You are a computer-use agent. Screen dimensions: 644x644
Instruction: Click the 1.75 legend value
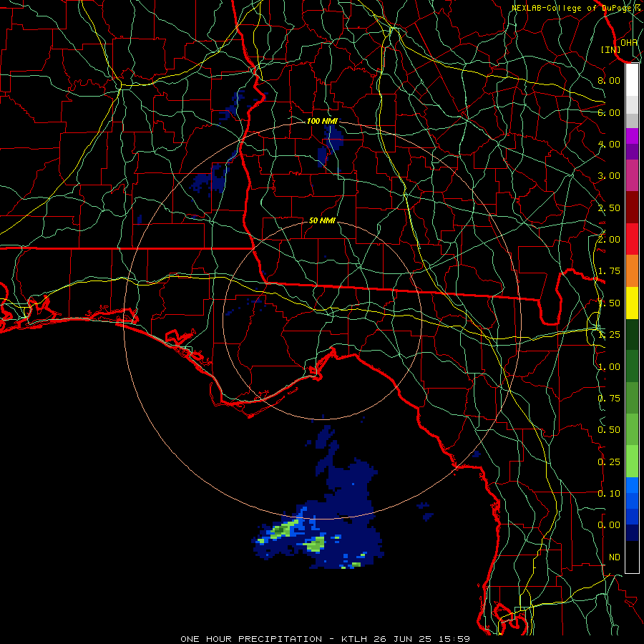coord(609,271)
